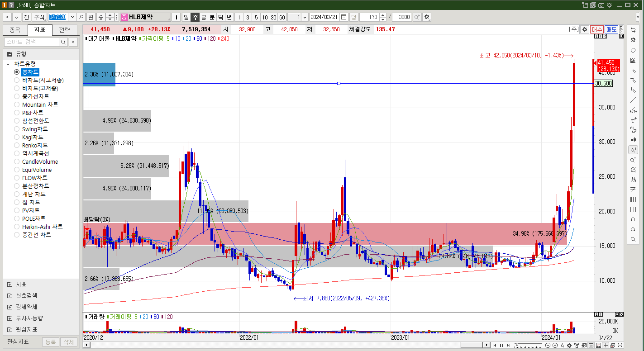Select the 월 (monthly) period button
This screenshot has width=644, height=351.
[x=204, y=17]
